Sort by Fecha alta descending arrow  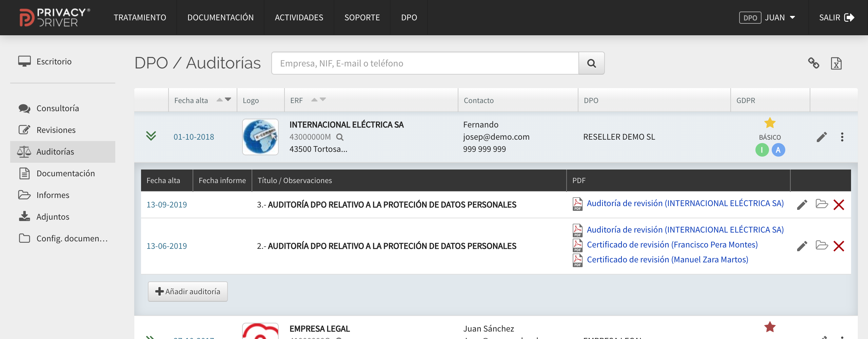[228, 99]
